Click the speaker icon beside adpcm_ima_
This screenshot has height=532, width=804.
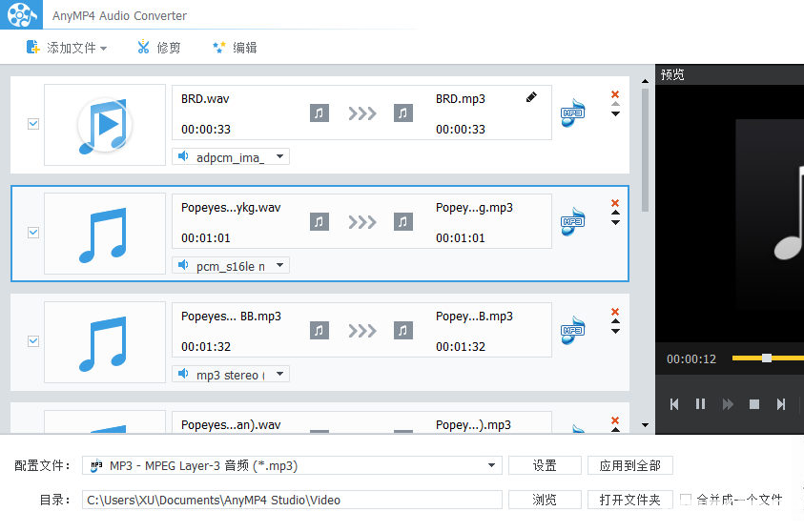[x=183, y=155]
